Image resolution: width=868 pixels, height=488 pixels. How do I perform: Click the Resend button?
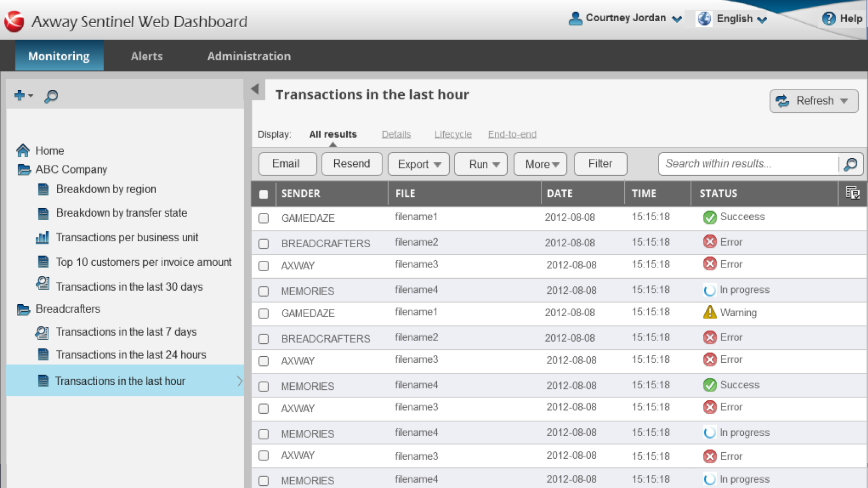(x=352, y=164)
